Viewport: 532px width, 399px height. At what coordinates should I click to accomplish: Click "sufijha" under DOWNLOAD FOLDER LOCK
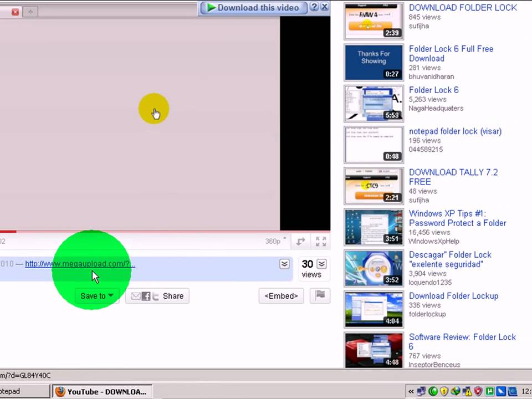tap(419, 26)
